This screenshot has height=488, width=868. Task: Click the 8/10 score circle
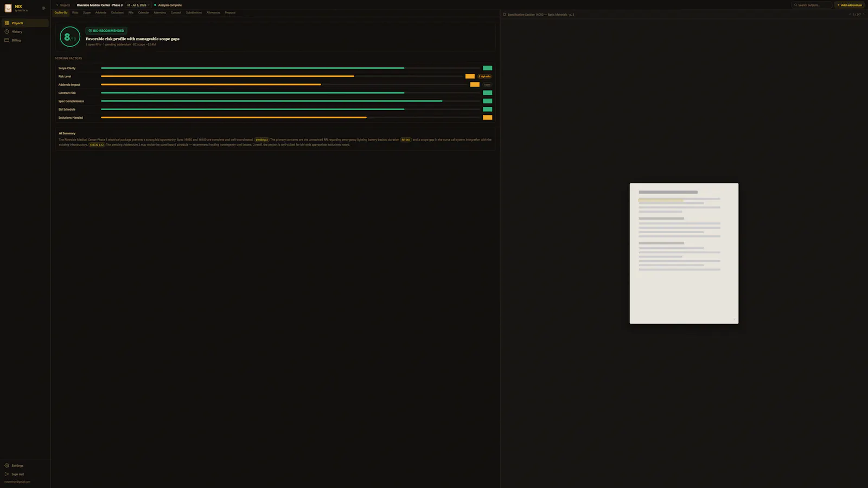coord(70,37)
